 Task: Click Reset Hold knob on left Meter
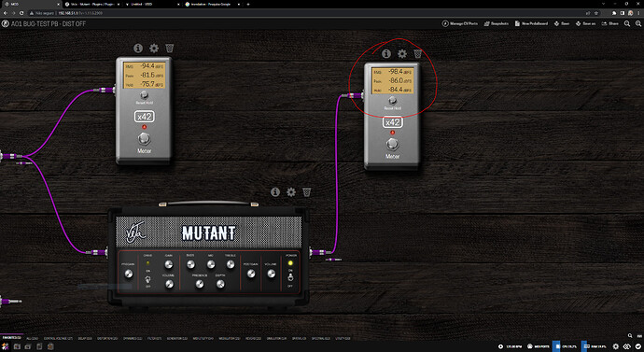(x=144, y=95)
